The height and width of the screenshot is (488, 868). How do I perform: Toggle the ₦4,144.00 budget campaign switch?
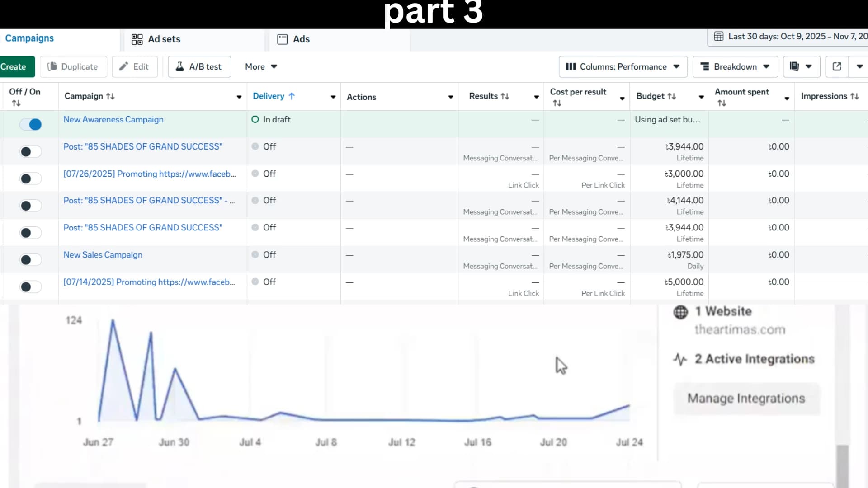pyautogui.click(x=31, y=206)
